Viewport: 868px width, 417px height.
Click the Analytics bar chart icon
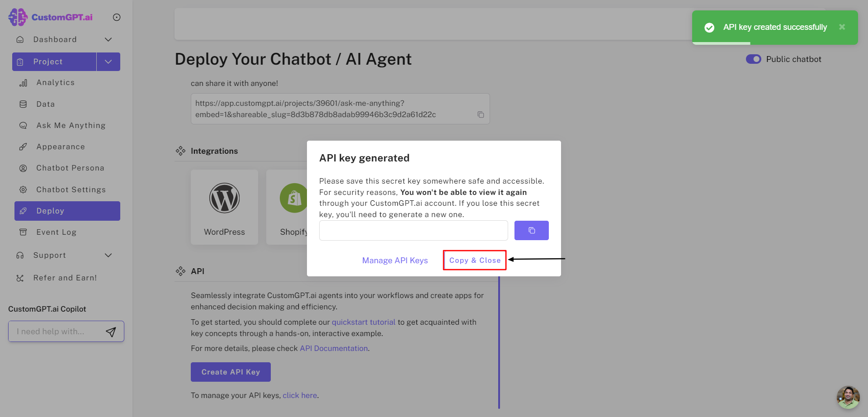click(x=23, y=83)
